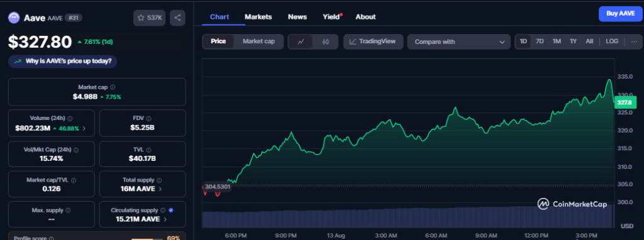Click the Buy AAVE button
The height and width of the screenshot is (240, 644).
pyautogui.click(x=621, y=14)
